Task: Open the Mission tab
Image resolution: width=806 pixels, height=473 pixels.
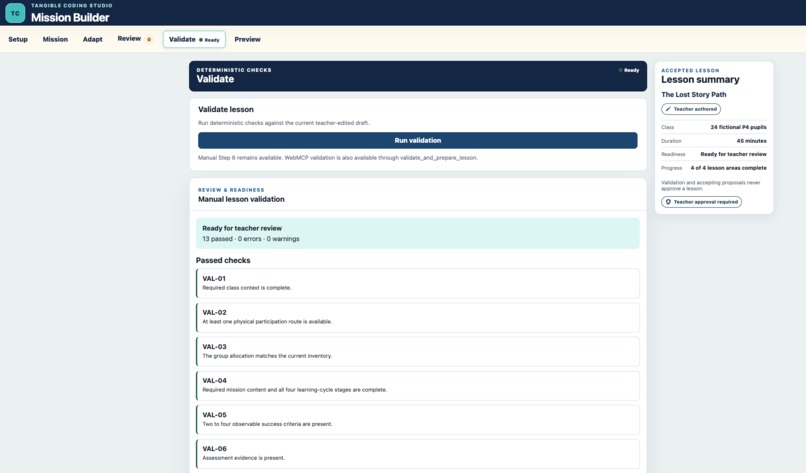Action: (x=55, y=39)
